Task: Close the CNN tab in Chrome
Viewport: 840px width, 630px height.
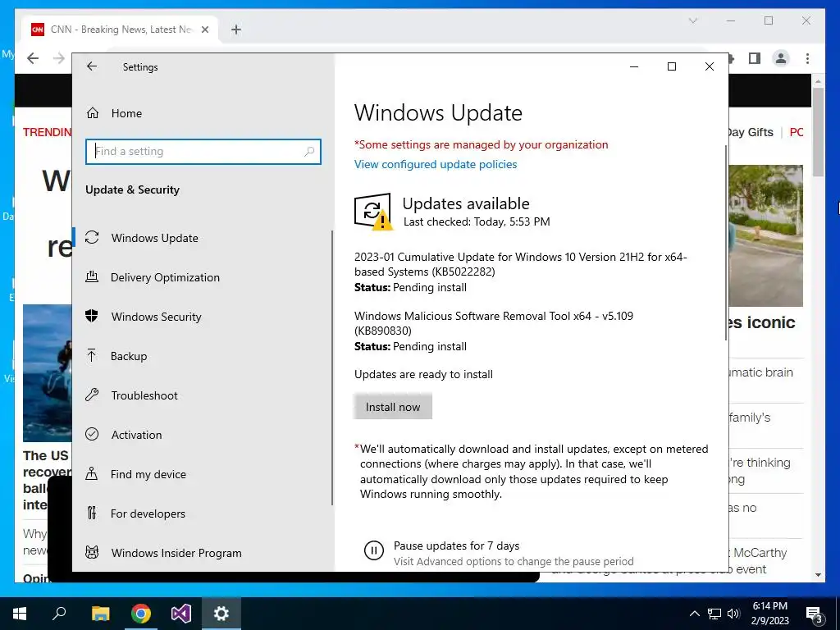Action: point(204,30)
